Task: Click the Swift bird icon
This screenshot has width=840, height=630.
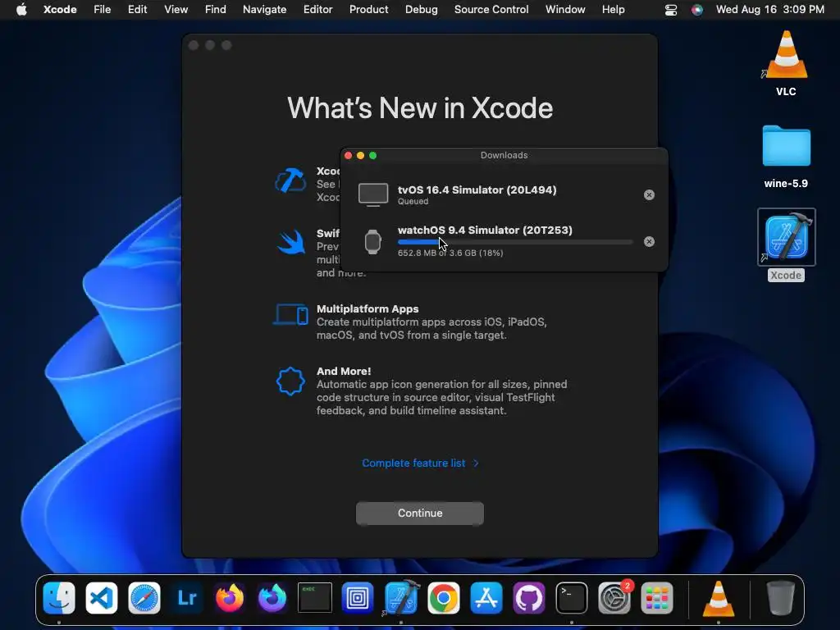Action: click(291, 242)
